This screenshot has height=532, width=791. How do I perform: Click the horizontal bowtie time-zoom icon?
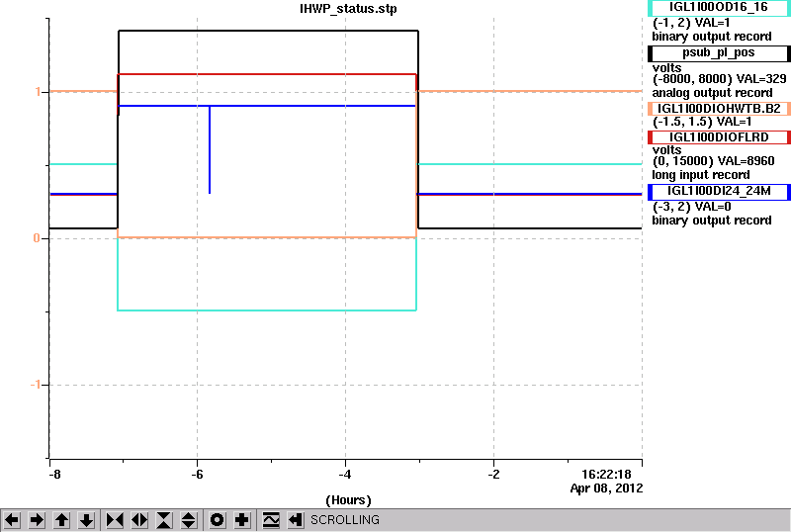[x=115, y=520]
